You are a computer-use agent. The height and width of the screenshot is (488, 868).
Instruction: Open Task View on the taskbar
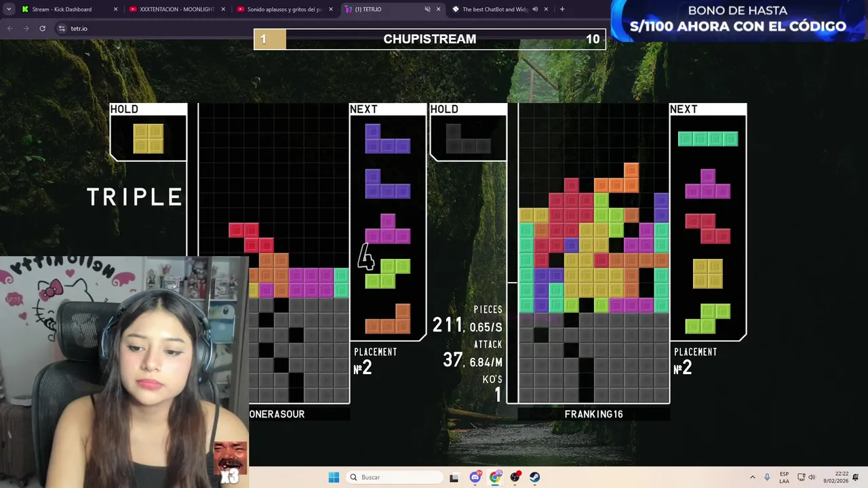pyautogui.click(x=454, y=477)
